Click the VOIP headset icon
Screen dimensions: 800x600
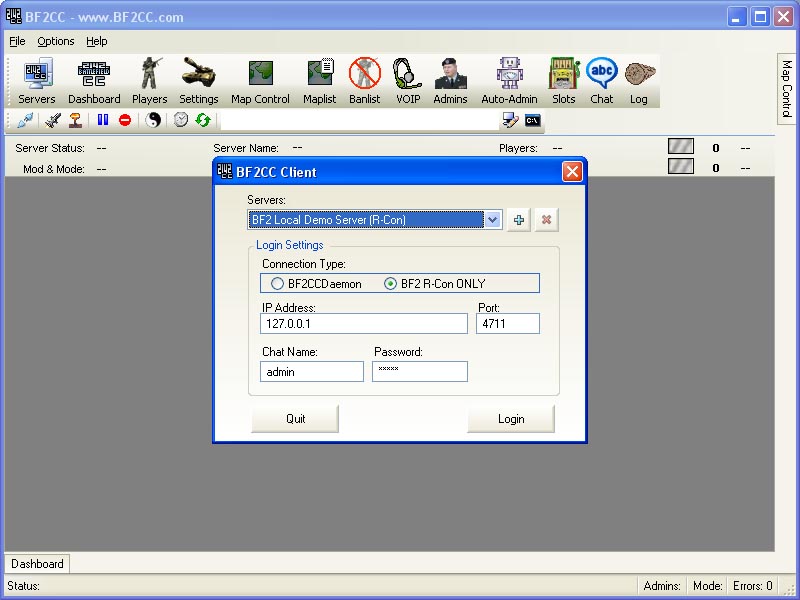407,80
